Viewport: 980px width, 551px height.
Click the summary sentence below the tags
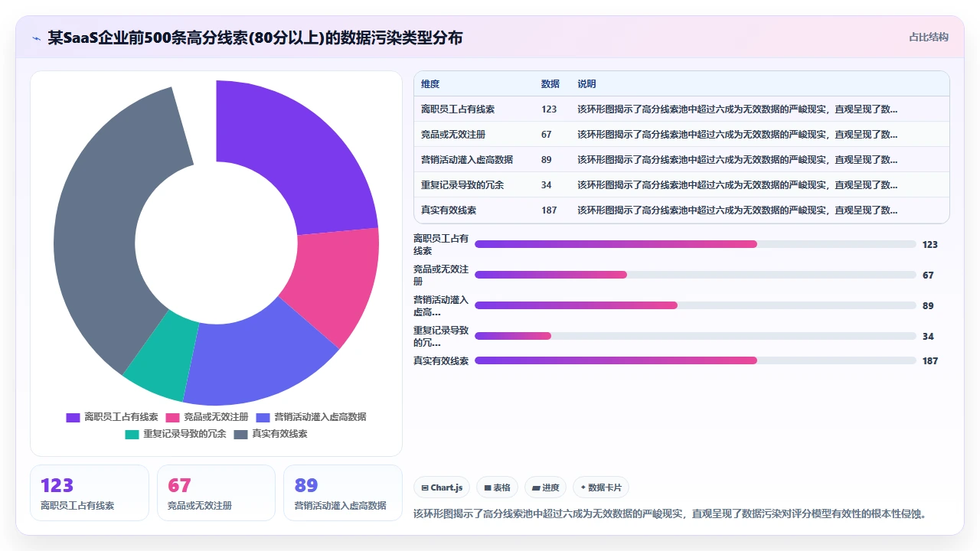(x=670, y=514)
